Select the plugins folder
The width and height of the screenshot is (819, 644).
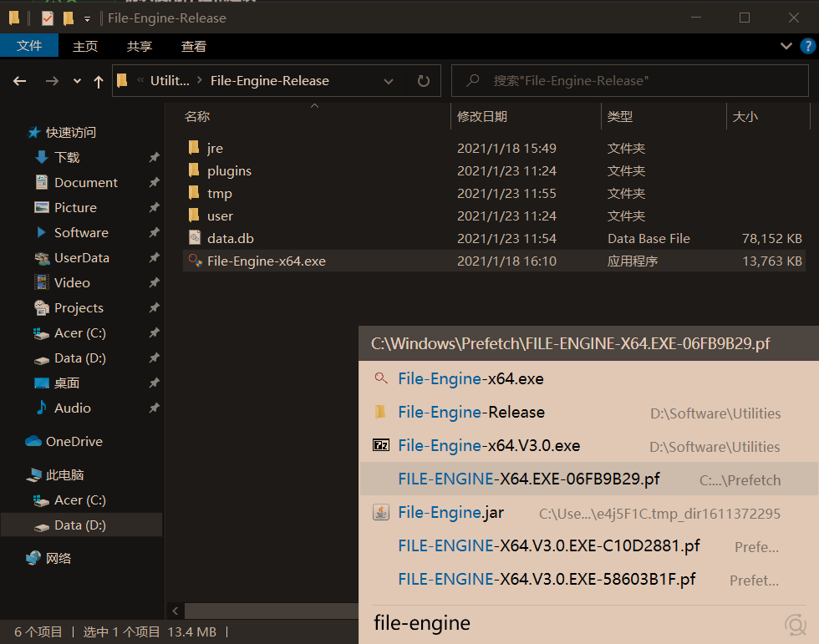pos(229,171)
